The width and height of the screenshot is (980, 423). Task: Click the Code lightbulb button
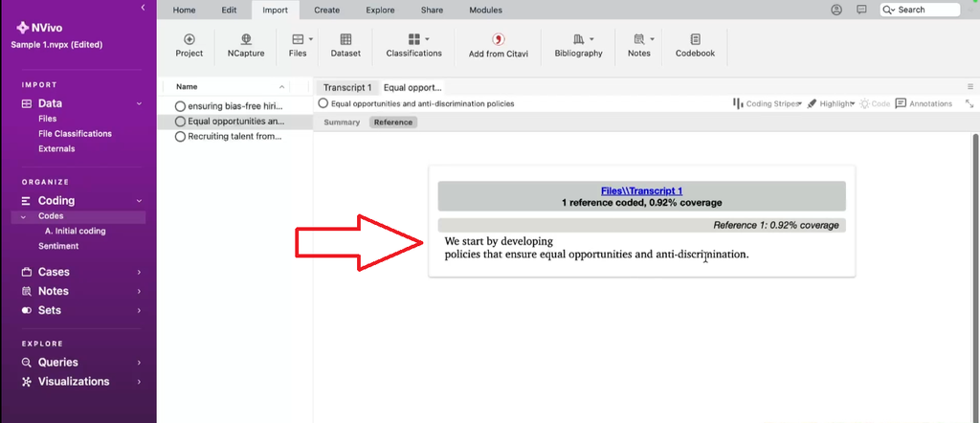pyautogui.click(x=875, y=103)
